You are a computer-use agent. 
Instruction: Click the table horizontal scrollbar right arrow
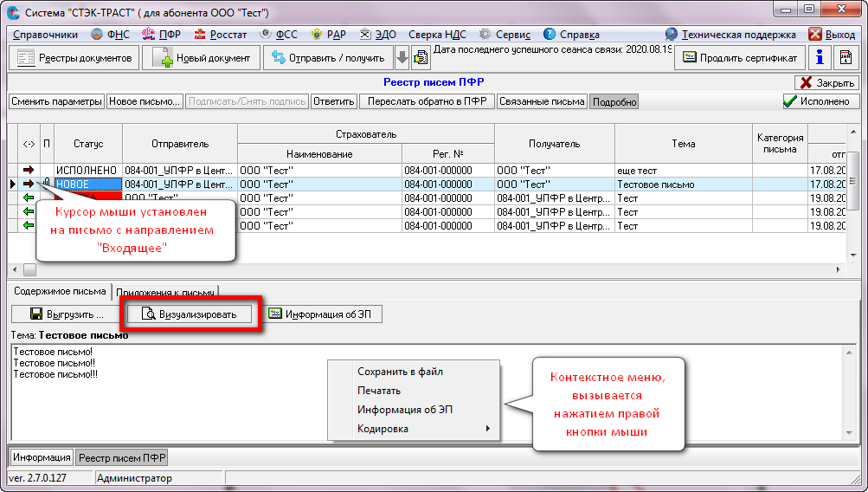[838, 270]
